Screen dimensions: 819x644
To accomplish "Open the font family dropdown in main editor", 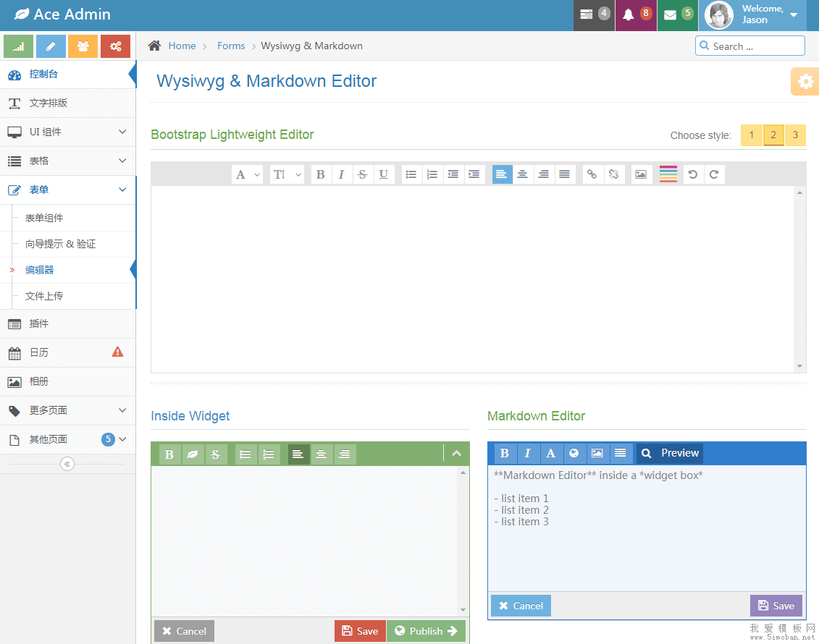I will [x=247, y=174].
